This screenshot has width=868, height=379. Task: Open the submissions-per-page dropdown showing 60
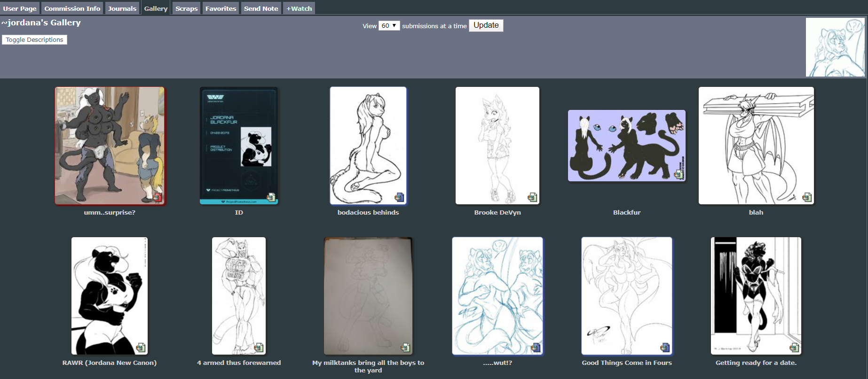point(389,26)
